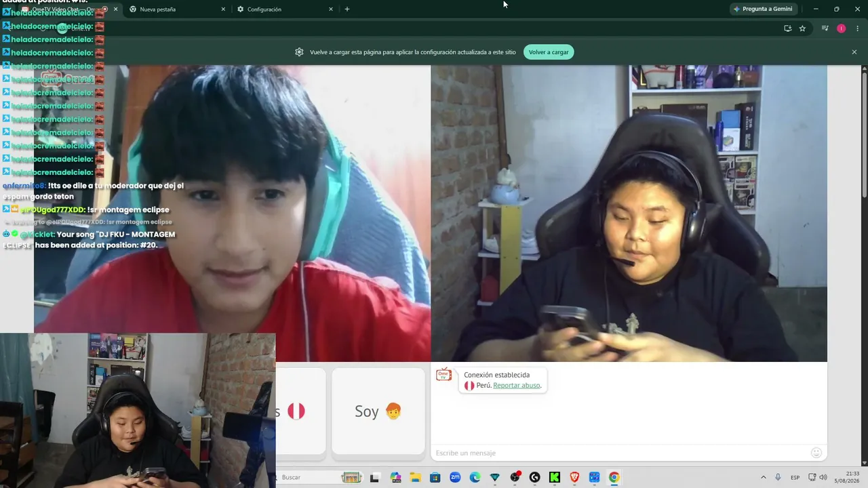868x488 pixels.
Task: Click the Peru flag country button
Action: click(300, 411)
